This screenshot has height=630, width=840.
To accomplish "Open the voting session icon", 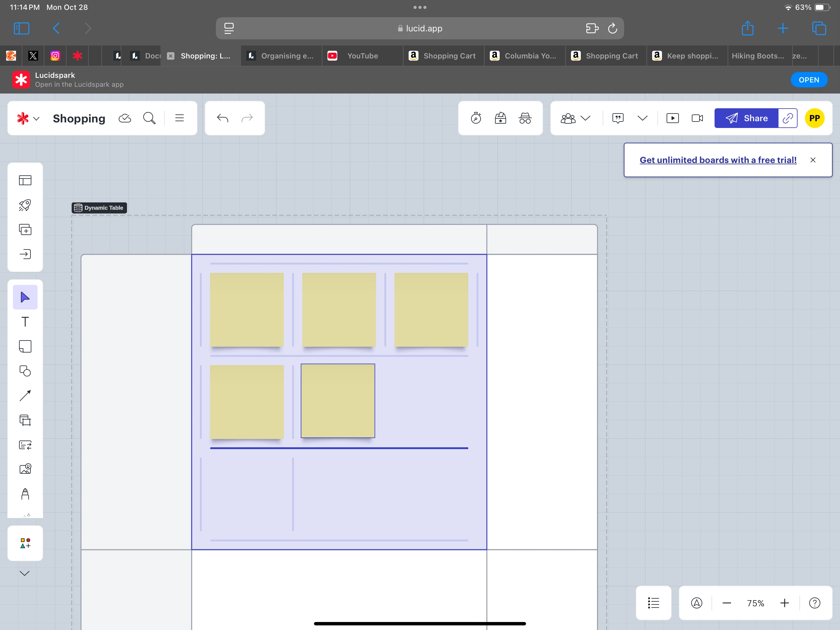I will coord(500,118).
